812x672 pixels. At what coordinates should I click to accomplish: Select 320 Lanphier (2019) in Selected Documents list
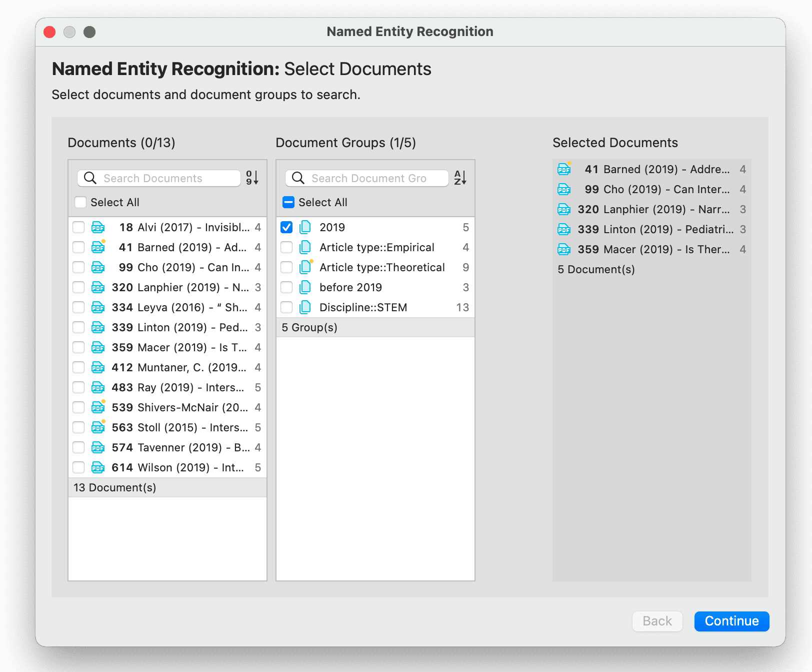coord(651,209)
